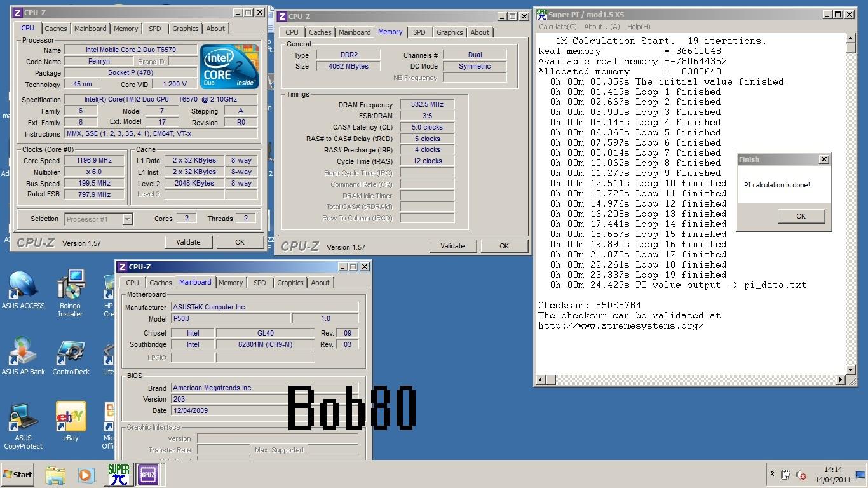Click Super PI horizontal scrollbar right arrow
The height and width of the screenshot is (488, 868).
(x=840, y=380)
